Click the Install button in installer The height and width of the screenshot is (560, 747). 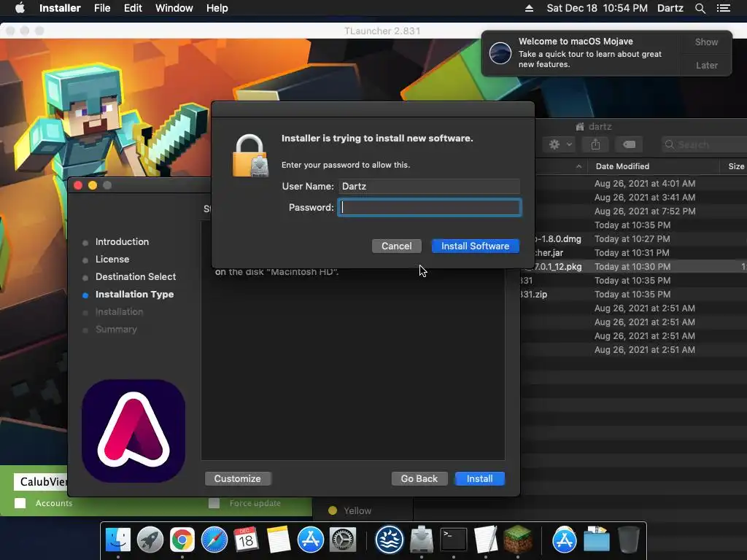tap(480, 478)
